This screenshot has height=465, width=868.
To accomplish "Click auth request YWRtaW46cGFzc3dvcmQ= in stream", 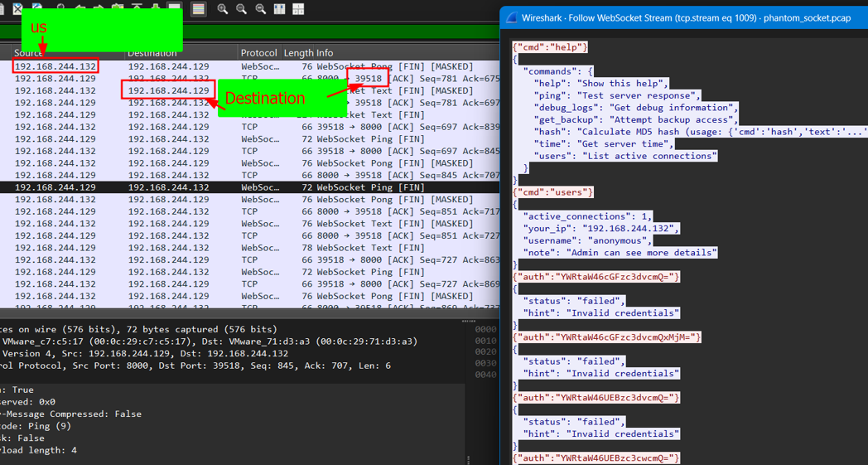I will point(596,277).
